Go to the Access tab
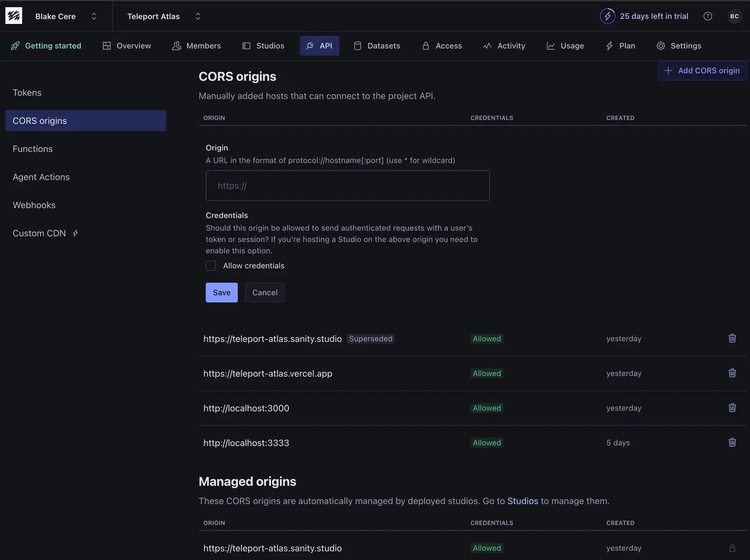The image size is (750, 560). tap(442, 46)
